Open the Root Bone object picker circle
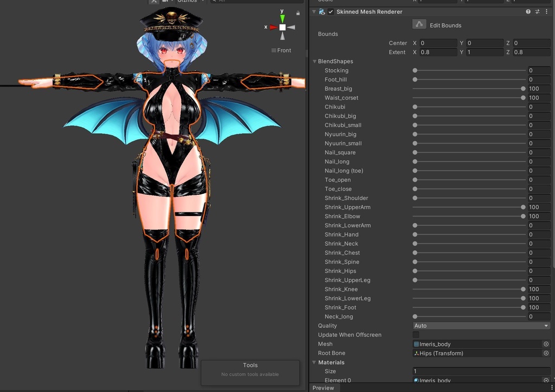555x392 pixels. [x=546, y=353]
